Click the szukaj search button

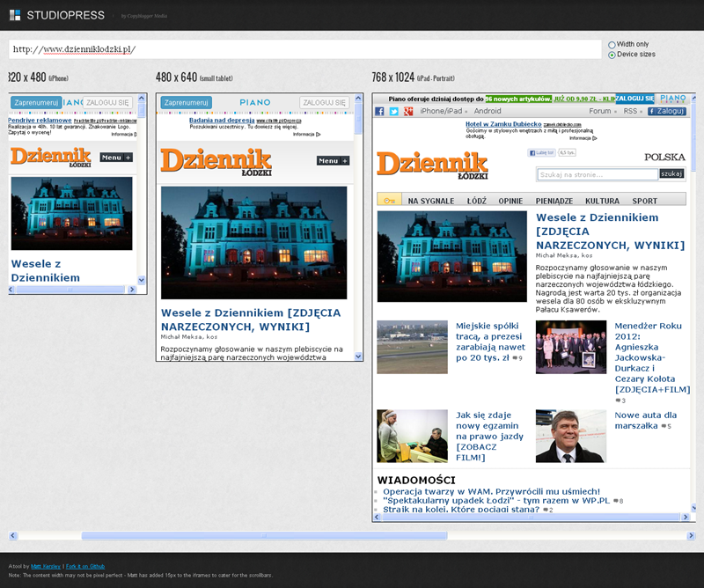671,174
